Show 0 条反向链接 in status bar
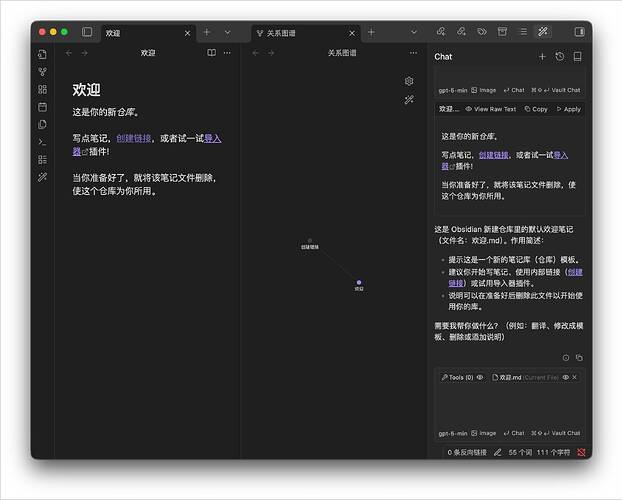 [467, 452]
